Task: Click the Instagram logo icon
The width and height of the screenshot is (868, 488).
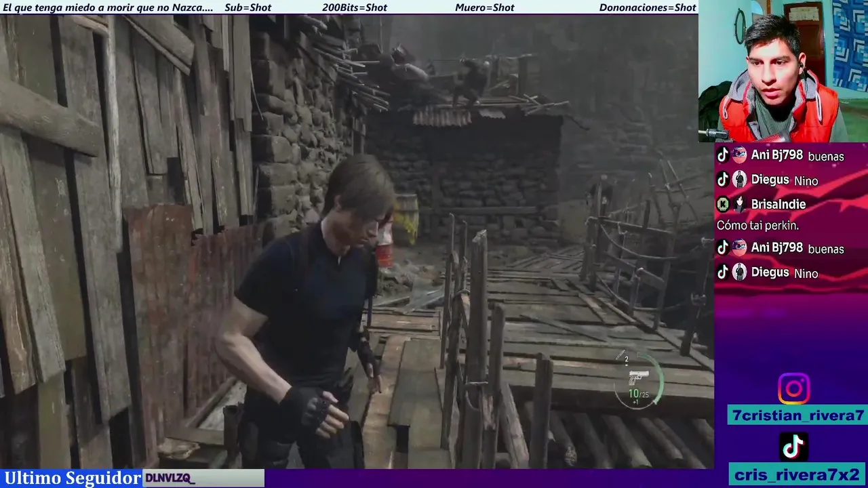Action: pyautogui.click(x=793, y=389)
